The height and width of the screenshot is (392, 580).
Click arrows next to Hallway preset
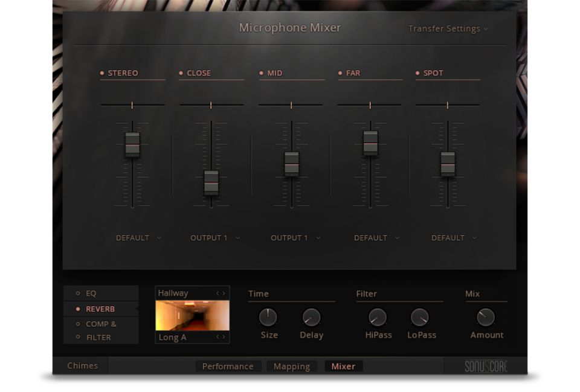click(x=221, y=294)
